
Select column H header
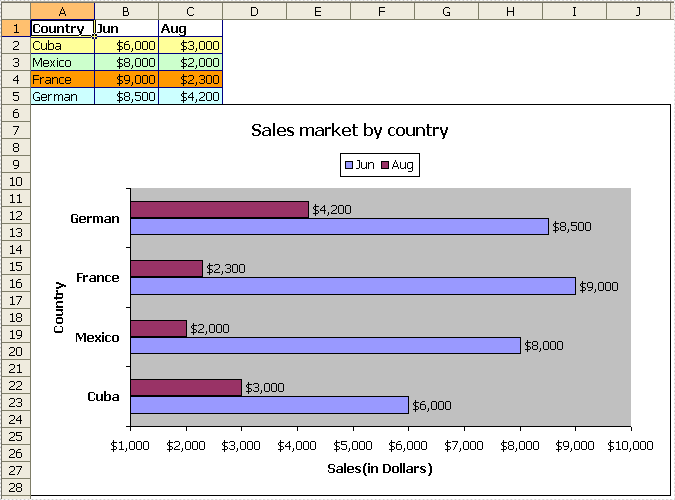click(511, 12)
